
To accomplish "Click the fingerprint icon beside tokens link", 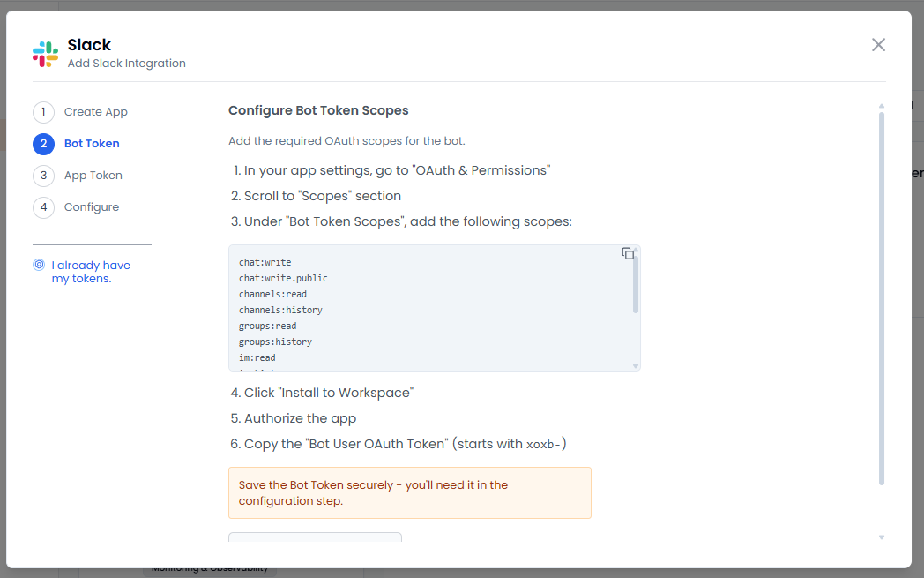I will pyautogui.click(x=39, y=265).
